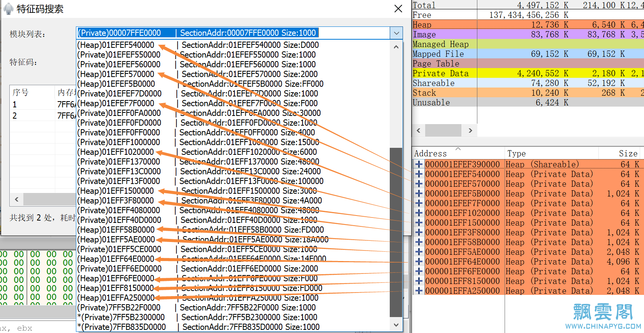Image resolution: width=644 pixels, height=333 pixels.
Task: Choose (Private)01EFF4080000 in module list
Action: 233,210
